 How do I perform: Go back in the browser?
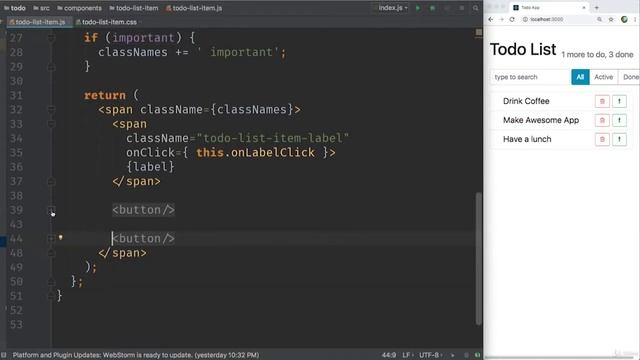pos(491,19)
